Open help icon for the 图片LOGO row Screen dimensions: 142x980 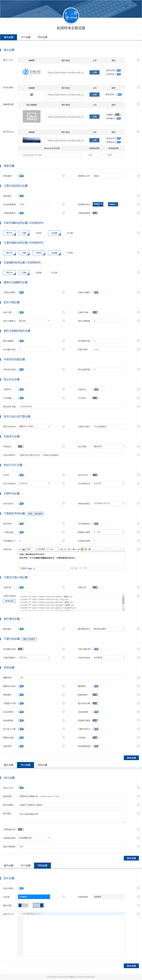click(138, 60)
